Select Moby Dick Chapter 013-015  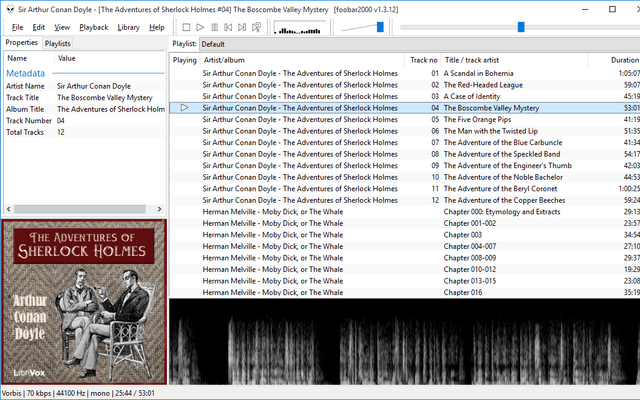(405, 281)
